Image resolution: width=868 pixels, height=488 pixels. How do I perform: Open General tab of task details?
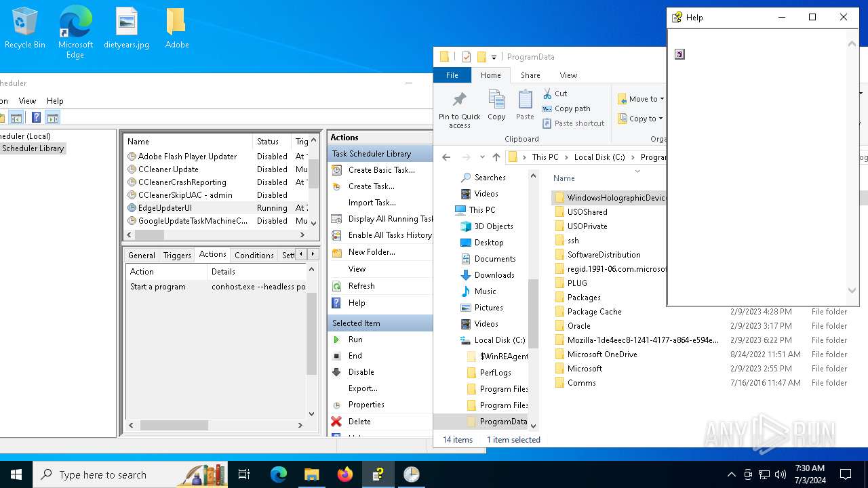[x=142, y=256]
